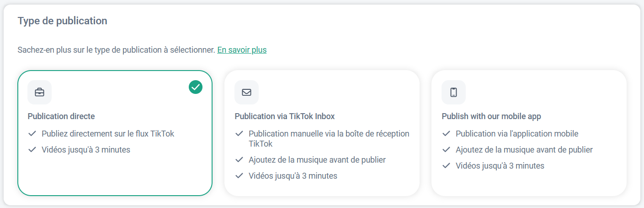Click "Vidéos jusqu'à 3 minutes" in Publication directe card
Image resolution: width=644 pixels, height=208 pixels.
86,150
